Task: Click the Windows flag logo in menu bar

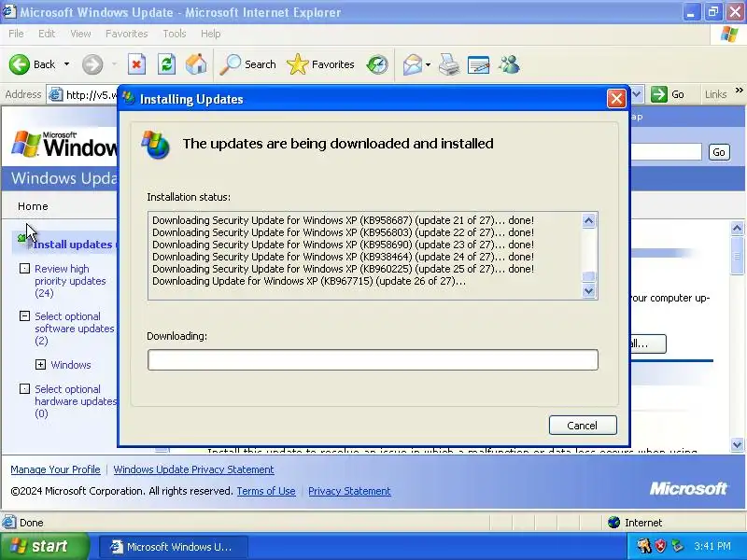Action: pos(729,35)
